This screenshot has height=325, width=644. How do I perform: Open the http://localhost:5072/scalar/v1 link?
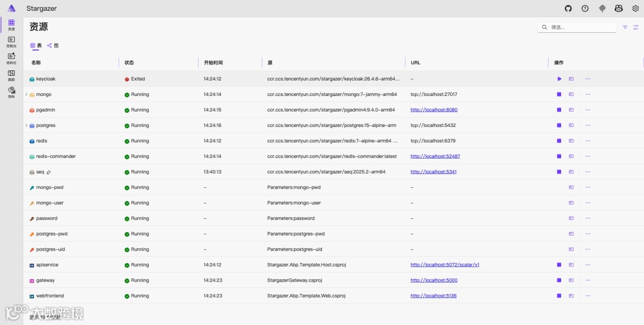point(445,265)
